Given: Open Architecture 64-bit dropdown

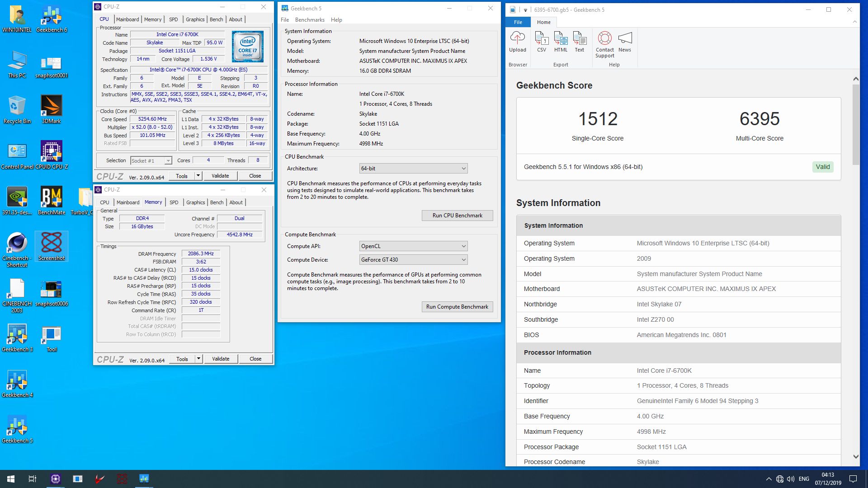Looking at the screenshot, I should point(413,169).
